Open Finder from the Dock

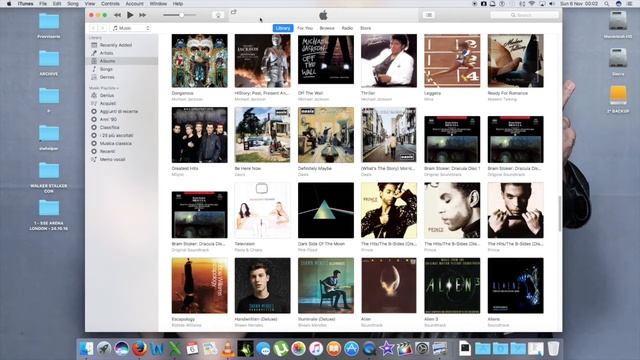pos(86,349)
